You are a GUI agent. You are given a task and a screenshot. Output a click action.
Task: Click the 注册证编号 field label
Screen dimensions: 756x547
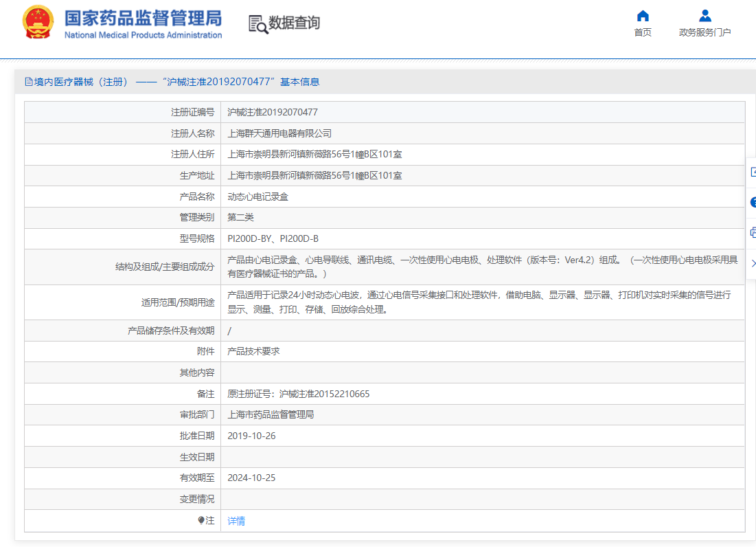[192, 112]
